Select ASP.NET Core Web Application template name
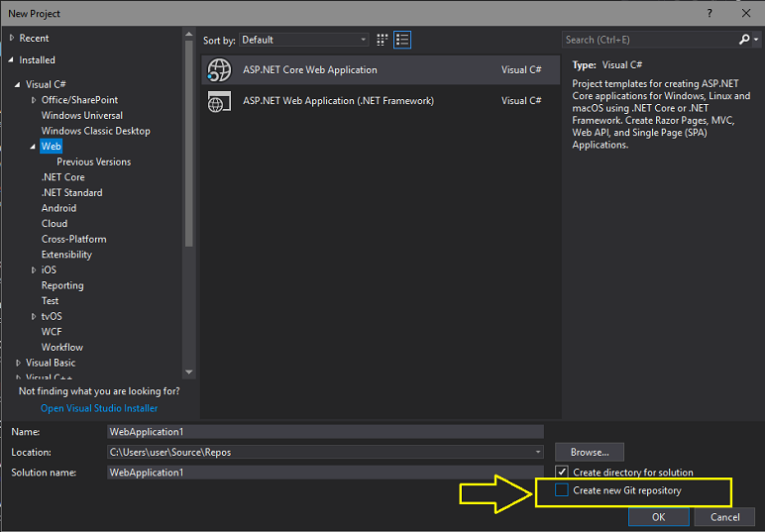The height and width of the screenshot is (532, 765). (310, 70)
